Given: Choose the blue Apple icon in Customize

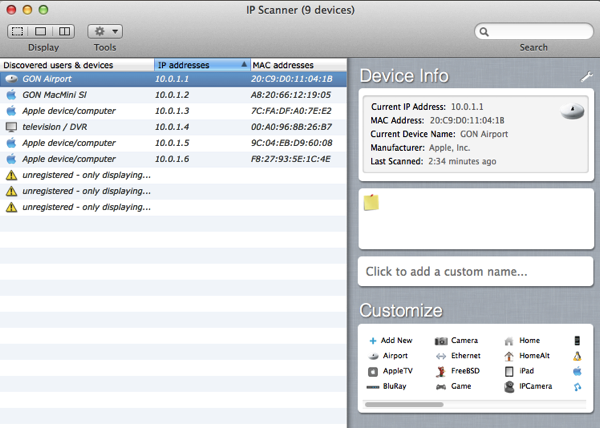Looking at the screenshot, I should (577, 371).
